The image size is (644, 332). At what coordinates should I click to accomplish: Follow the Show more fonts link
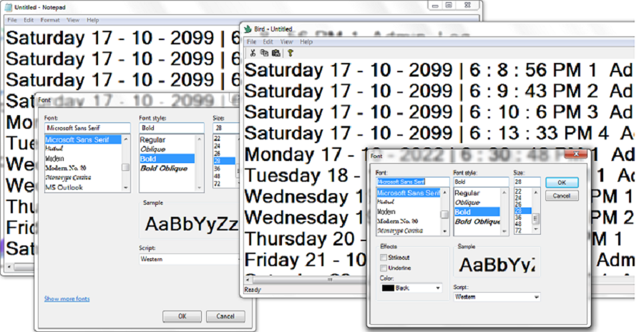(x=67, y=298)
